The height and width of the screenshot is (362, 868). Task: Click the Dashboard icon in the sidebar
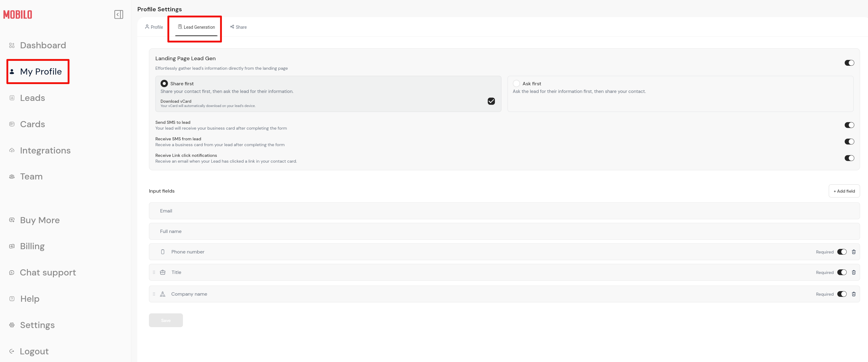(12, 46)
